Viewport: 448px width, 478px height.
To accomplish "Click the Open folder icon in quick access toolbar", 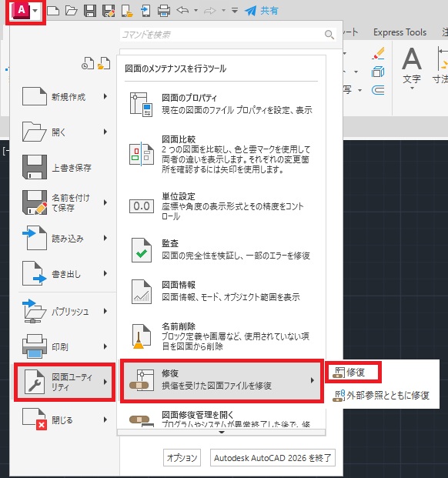I will pos(72,11).
